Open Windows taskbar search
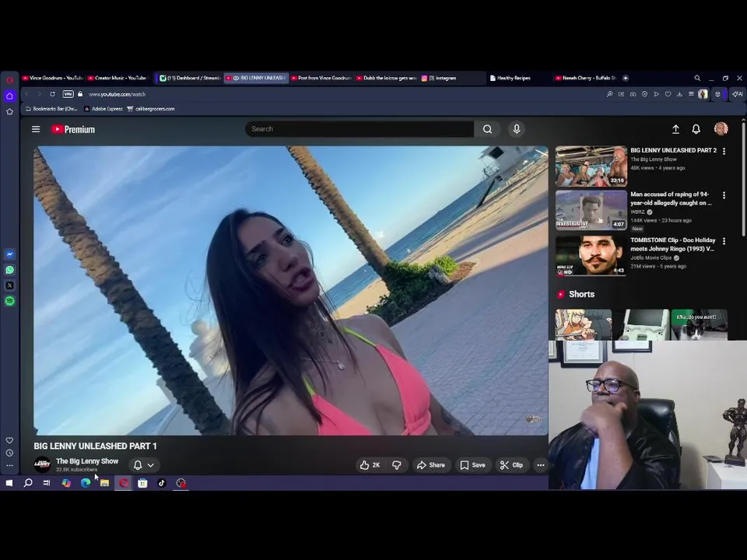 click(28, 483)
